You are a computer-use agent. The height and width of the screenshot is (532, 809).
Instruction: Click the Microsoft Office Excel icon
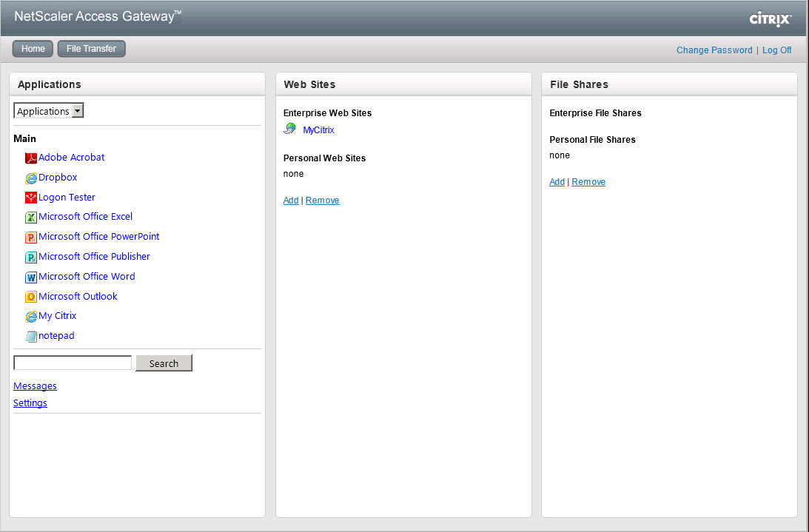tap(31, 218)
